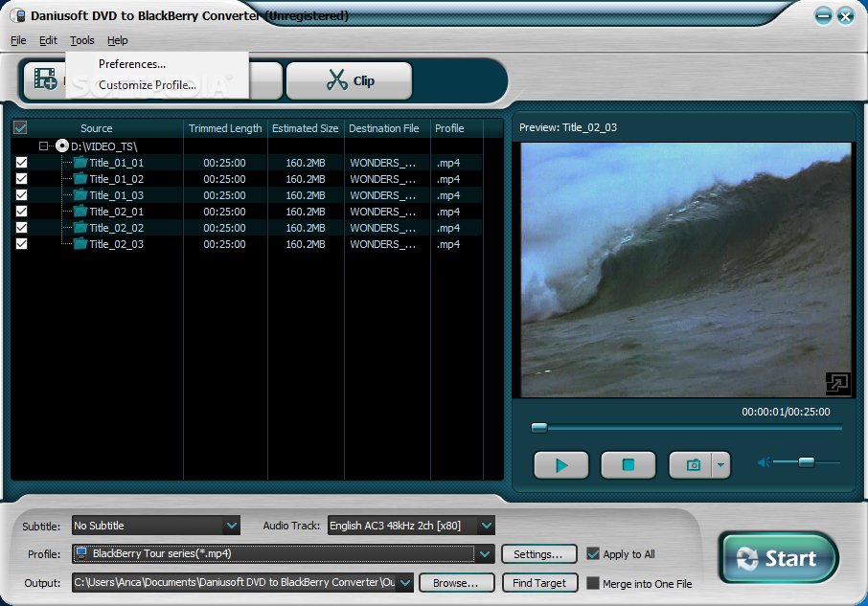Open the Help menu

click(117, 40)
